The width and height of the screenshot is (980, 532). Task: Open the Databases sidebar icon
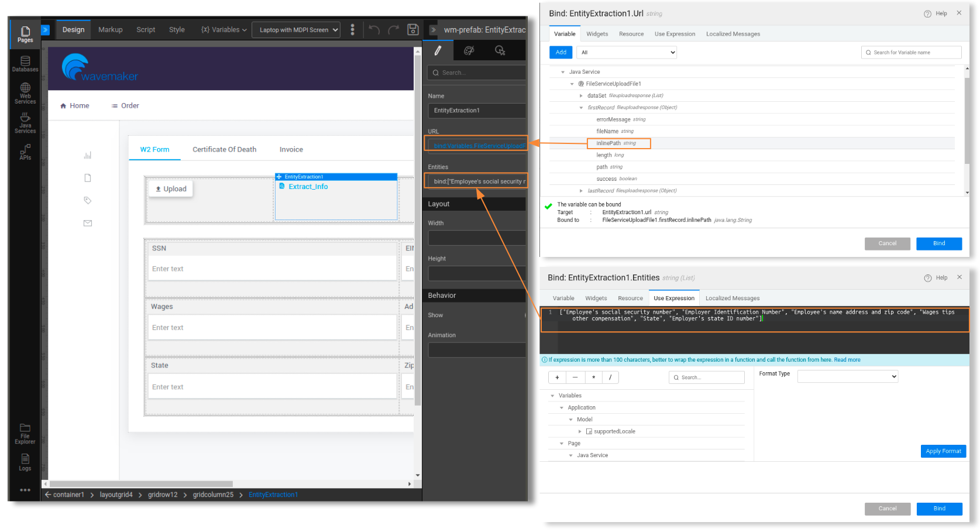pos(25,64)
